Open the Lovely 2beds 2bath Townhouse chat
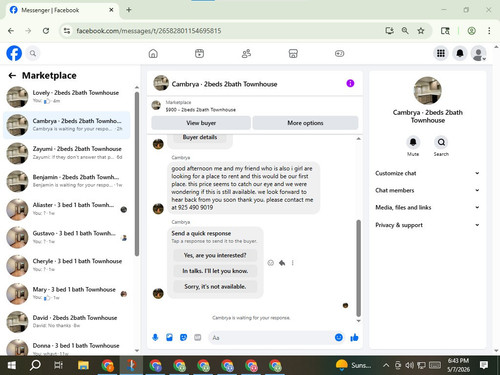This screenshot has width=500, height=375. coord(67,97)
